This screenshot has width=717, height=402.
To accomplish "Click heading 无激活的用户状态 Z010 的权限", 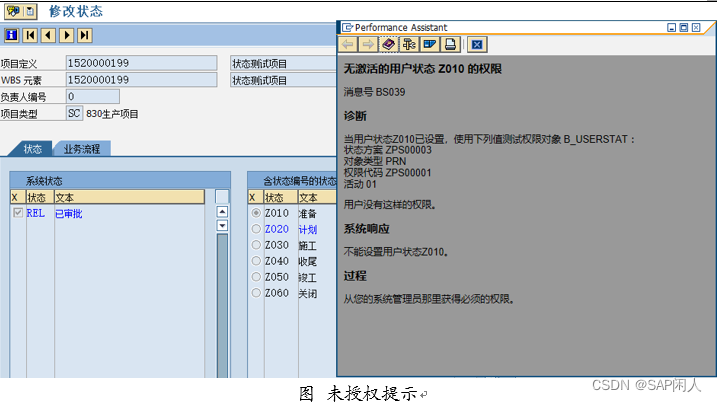I will (x=423, y=69).
